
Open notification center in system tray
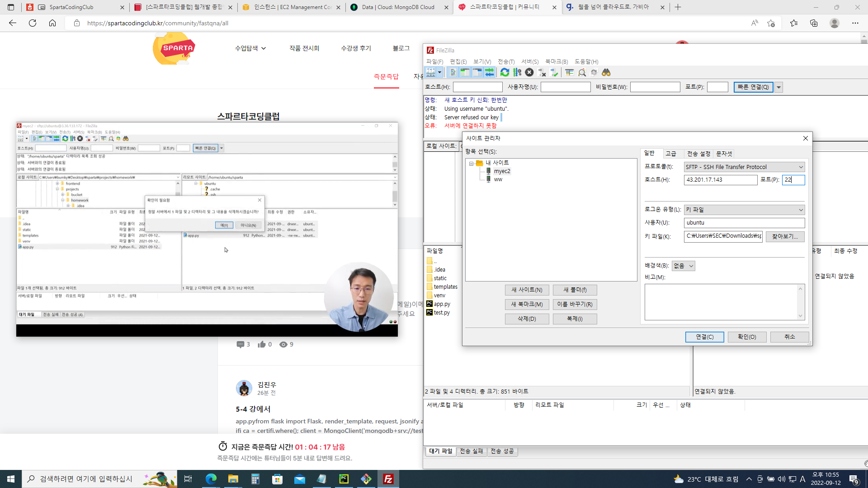854,479
